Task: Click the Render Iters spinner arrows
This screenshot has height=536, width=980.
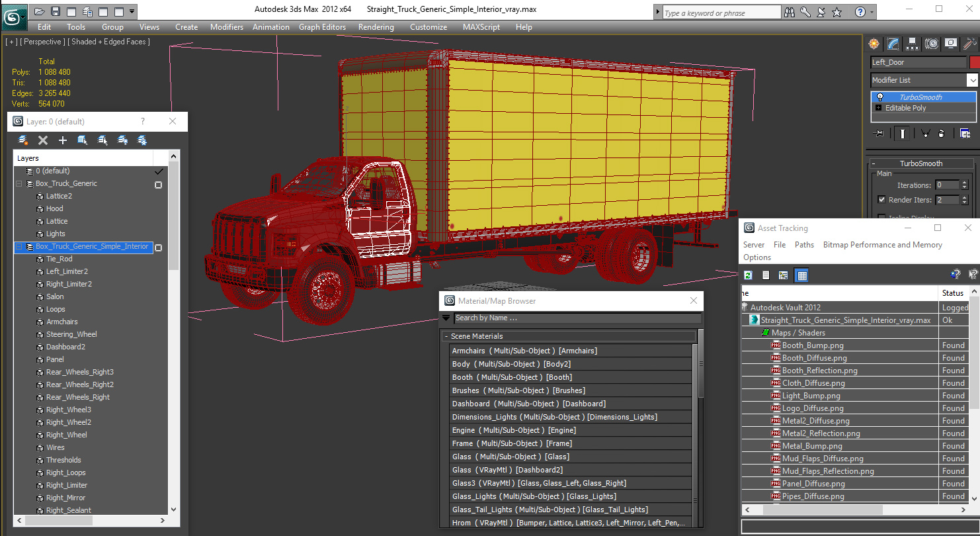Action: pyautogui.click(x=963, y=200)
